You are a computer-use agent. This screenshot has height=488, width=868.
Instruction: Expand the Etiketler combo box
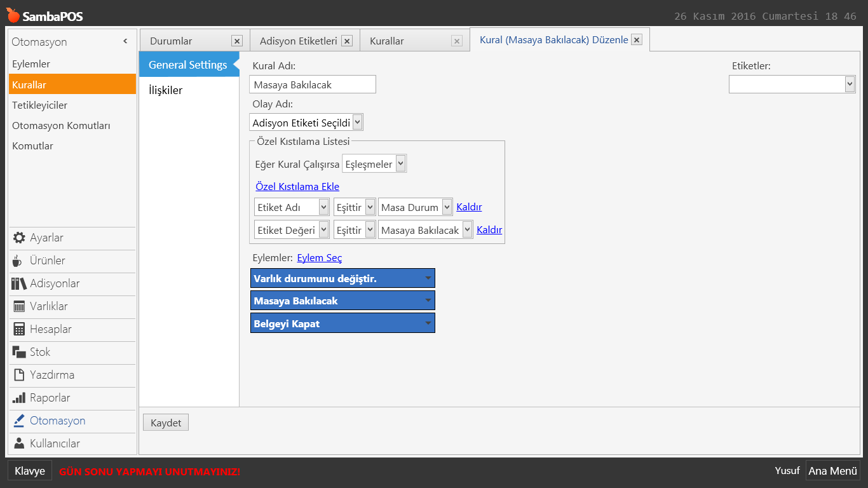point(850,85)
